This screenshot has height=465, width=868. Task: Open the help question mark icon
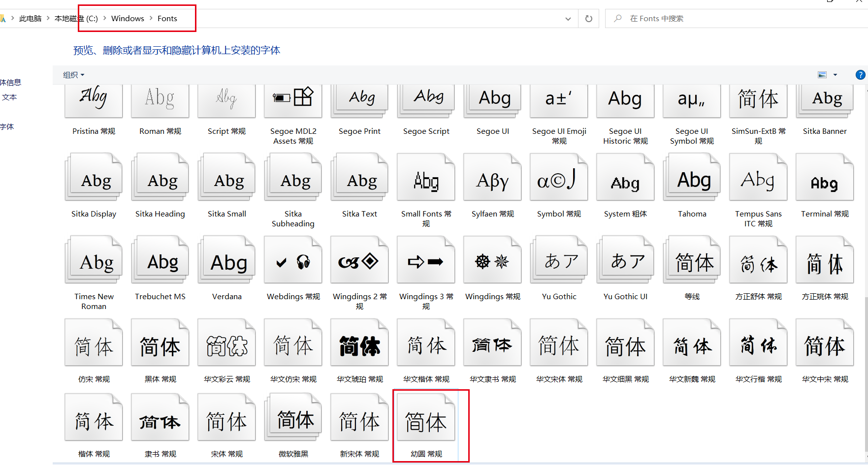[x=860, y=75]
